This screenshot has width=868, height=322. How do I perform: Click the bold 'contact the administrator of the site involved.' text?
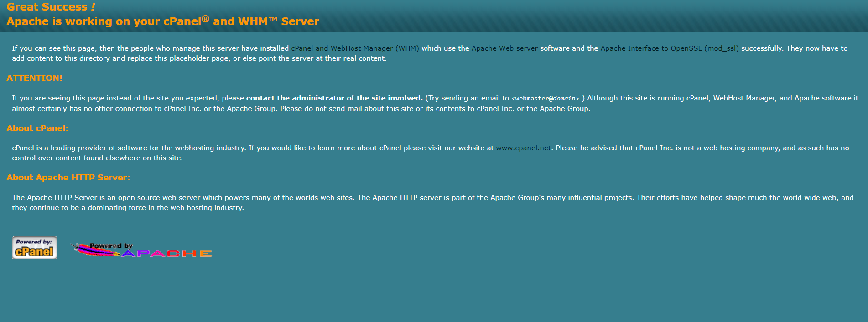pyautogui.click(x=334, y=98)
